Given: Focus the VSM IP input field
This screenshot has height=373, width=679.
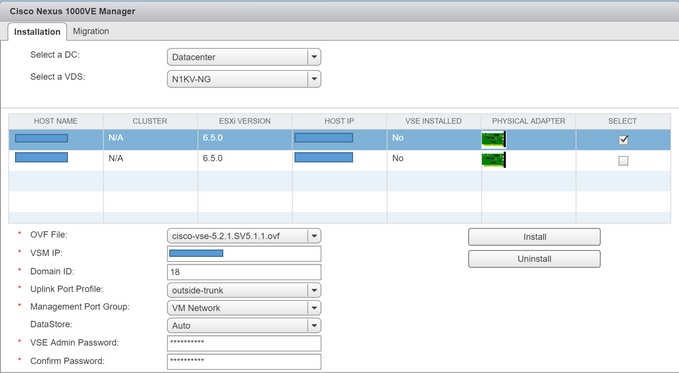Looking at the screenshot, I should tap(244, 254).
